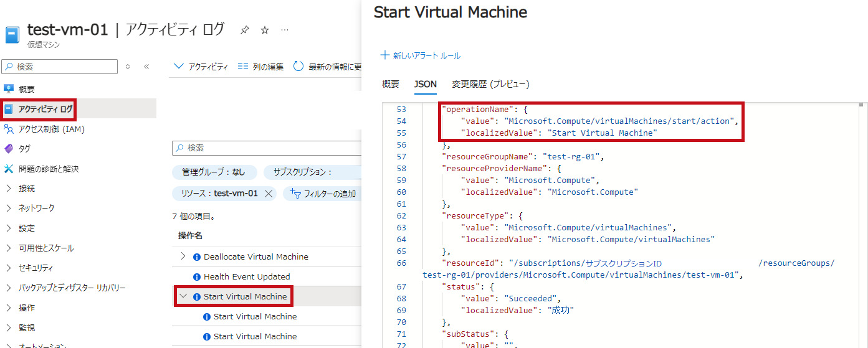The height and width of the screenshot is (348, 868).
Task: Toggle sidebar expand/collapse arrows icon
Action: click(128, 67)
